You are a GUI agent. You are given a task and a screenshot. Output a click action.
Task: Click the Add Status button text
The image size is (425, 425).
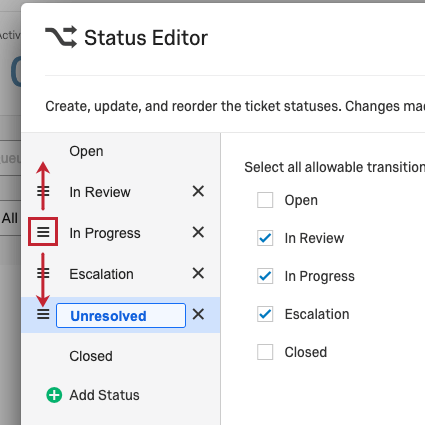tap(104, 395)
